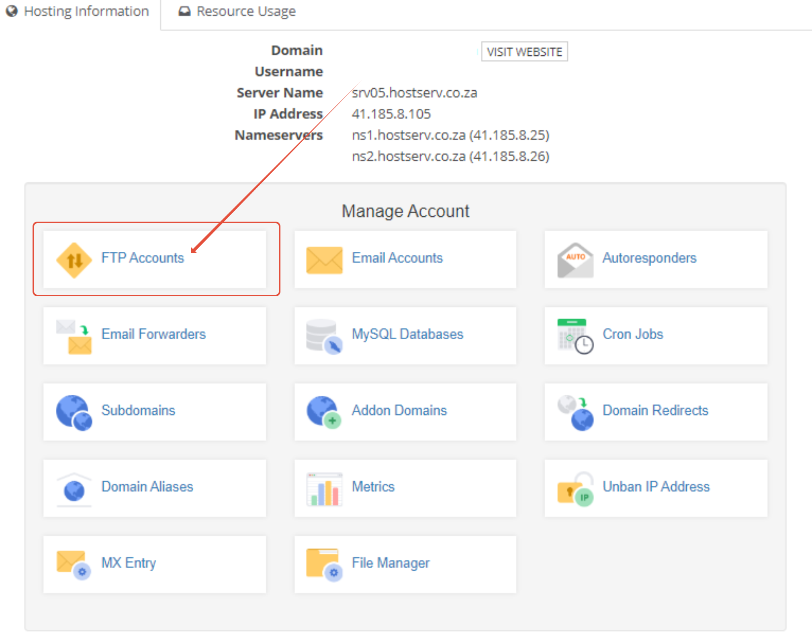Open the Subdomains link
This screenshot has width=812, height=644.
click(x=138, y=410)
